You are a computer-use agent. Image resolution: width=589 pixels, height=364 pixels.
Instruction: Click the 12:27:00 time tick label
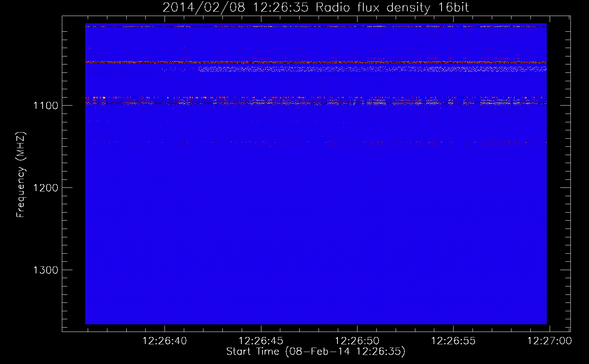(x=549, y=341)
